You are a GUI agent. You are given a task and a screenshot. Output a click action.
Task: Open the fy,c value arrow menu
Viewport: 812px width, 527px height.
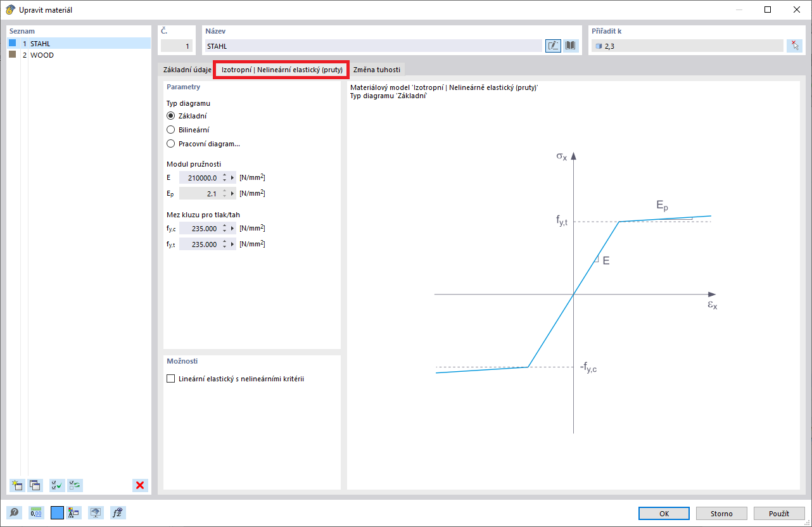(232, 229)
